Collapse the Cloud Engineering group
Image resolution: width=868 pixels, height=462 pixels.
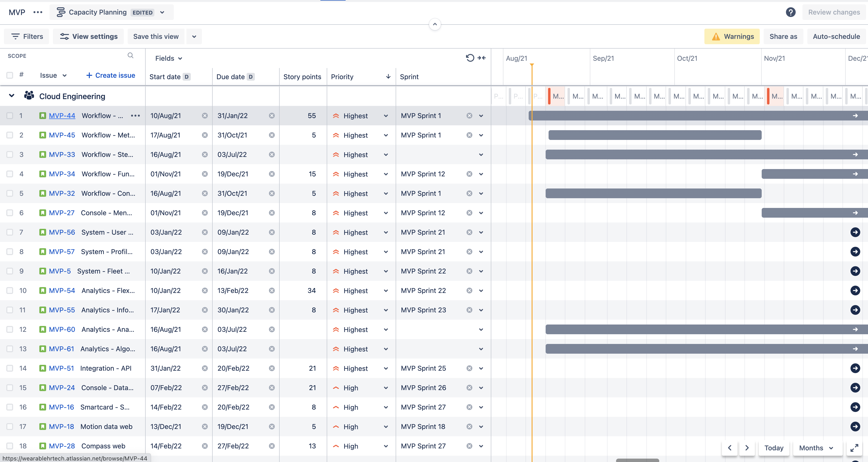click(12, 96)
